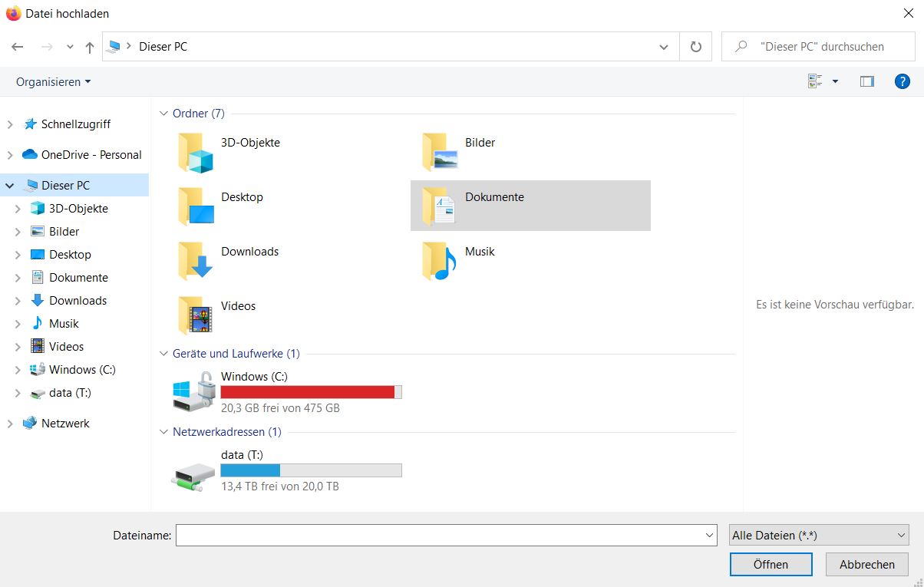Go up to the parent folder
The height and width of the screenshot is (587, 924).
(x=89, y=46)
